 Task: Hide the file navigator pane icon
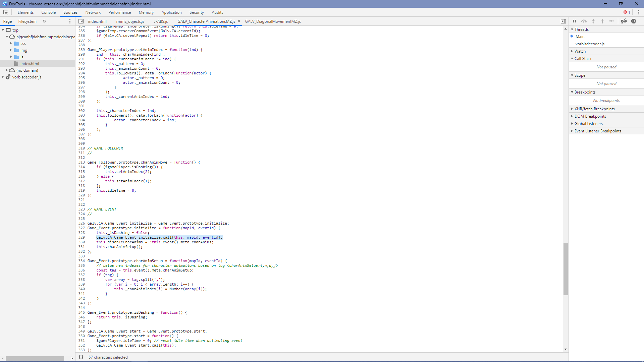click(81, 21)
